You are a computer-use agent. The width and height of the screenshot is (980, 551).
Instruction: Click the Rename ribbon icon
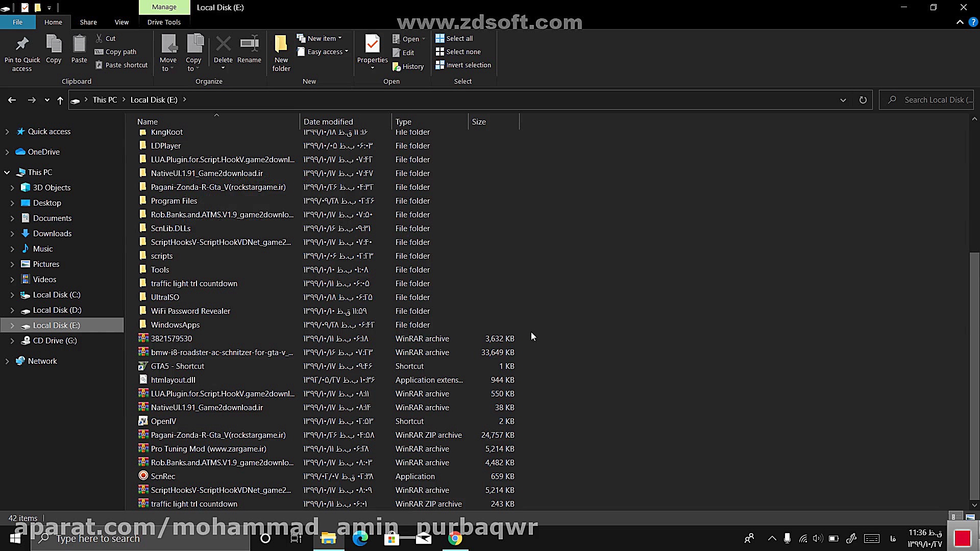click(x=249, y=45)
